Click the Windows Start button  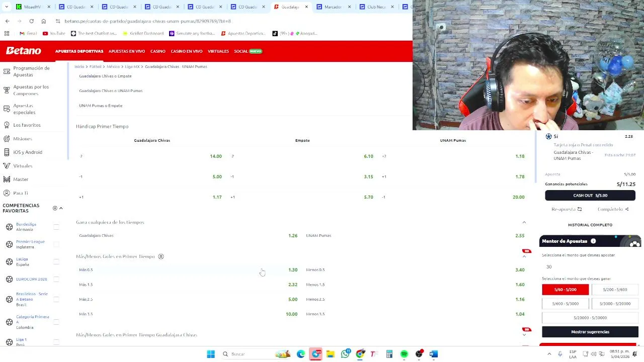coord(211,354)
